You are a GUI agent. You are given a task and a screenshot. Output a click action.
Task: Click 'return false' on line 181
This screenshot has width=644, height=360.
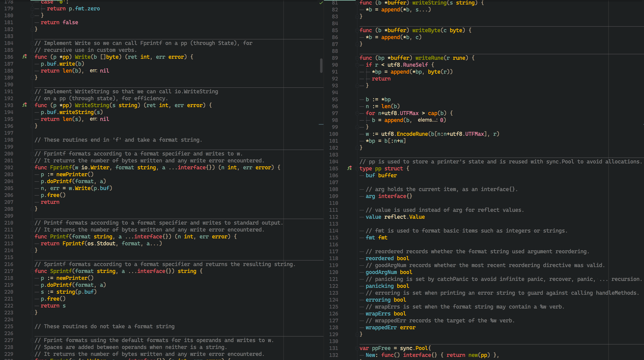59,22
